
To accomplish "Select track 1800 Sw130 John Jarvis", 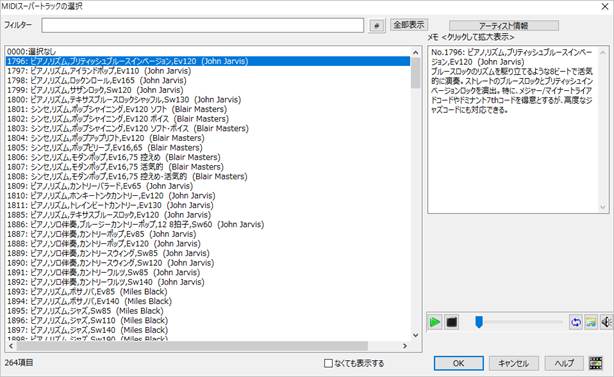I will tap(208, 99).
